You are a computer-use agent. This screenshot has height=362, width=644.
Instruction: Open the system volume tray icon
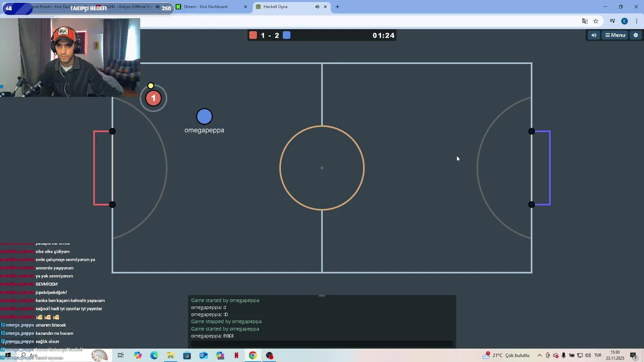click(588, 355)
